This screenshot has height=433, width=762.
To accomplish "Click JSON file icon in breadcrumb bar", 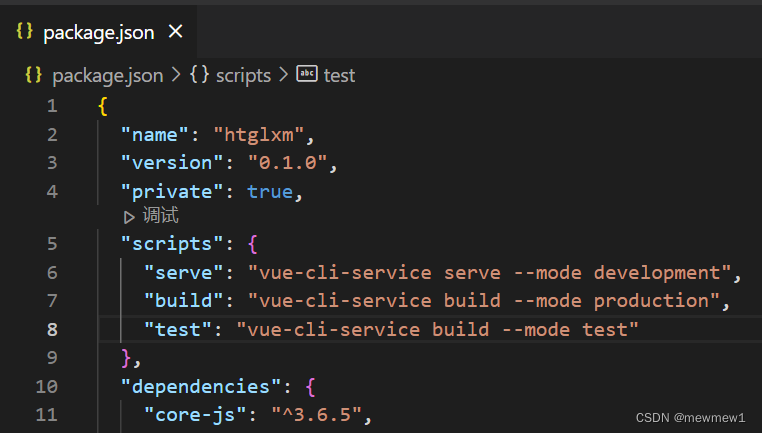I will point(33,75).
